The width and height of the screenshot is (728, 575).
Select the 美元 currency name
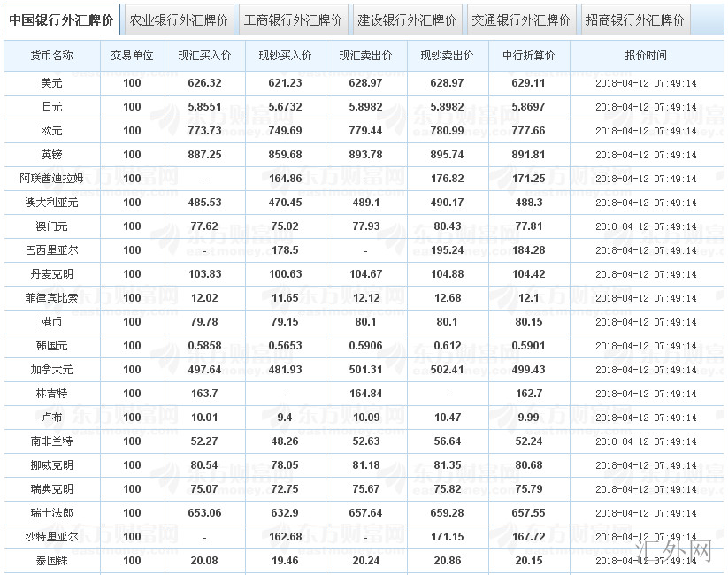pyautogui.click(x=51, y=83)
